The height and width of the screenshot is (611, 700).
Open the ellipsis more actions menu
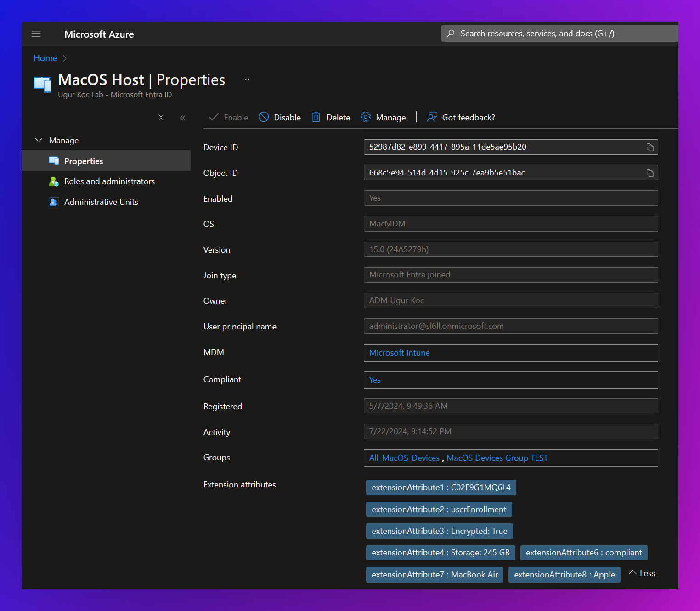(246, 79)
